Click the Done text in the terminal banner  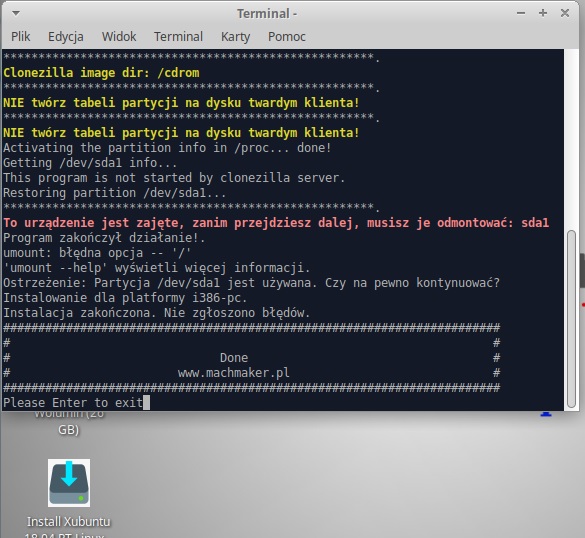(234, 358)
